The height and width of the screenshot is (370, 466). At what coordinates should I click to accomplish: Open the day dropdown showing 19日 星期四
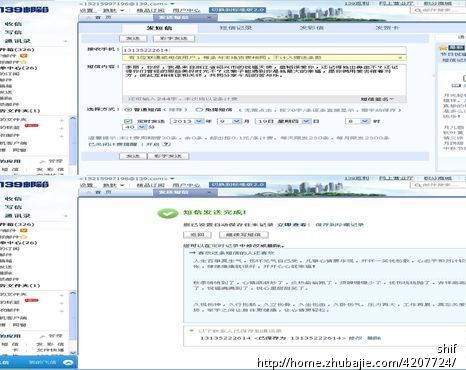(283, 121)
